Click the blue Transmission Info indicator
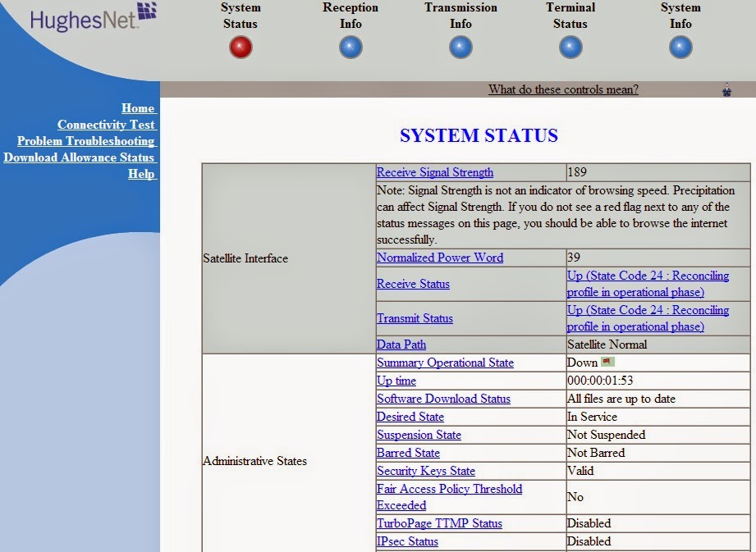Viewport: 756px width, 552px height. [x=460, y=48]
